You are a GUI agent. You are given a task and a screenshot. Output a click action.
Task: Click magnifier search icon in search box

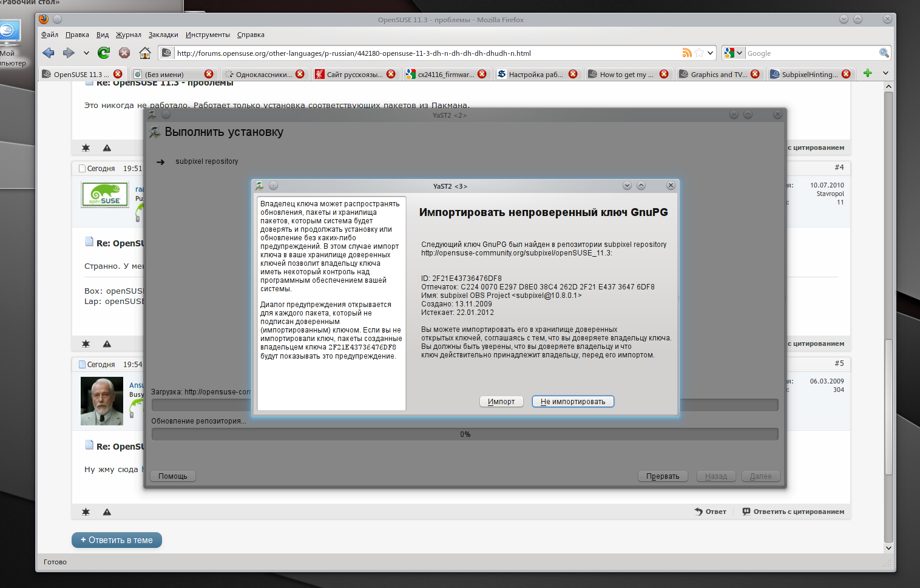coord(884,53)
